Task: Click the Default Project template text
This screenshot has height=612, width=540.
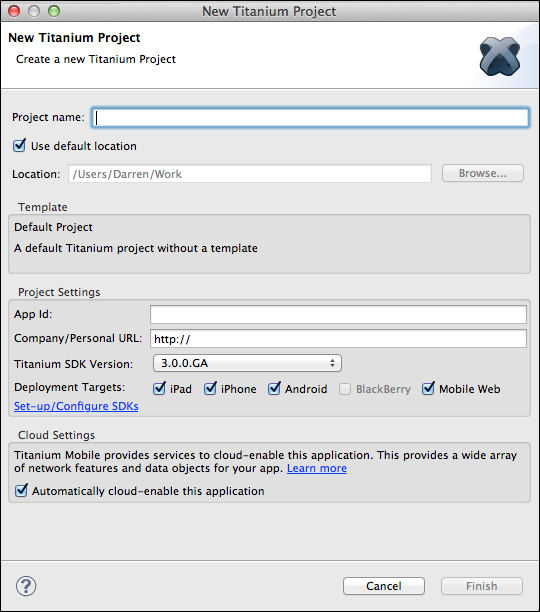Action: (x=53, y=227)
